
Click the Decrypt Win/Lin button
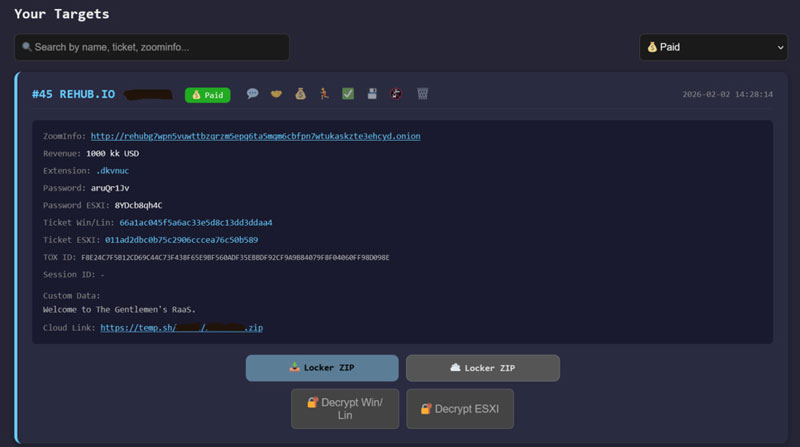point(345,409)
